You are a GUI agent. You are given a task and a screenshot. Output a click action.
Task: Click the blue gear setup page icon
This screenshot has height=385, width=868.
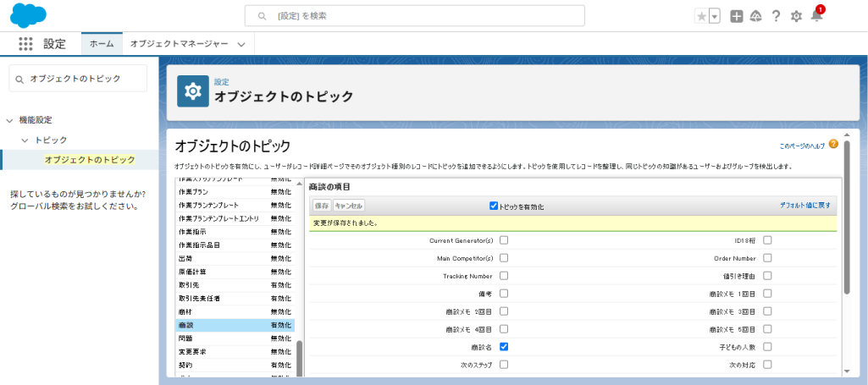(192, 91)
